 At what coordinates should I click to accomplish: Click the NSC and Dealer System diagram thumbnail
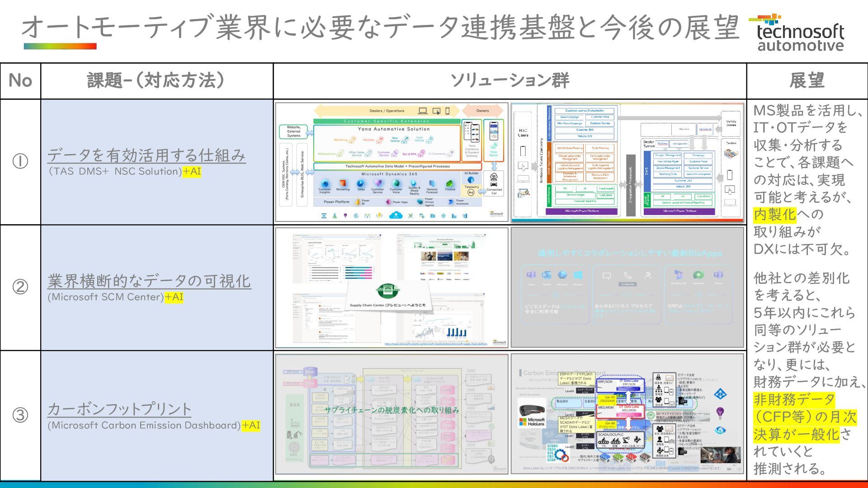(627, 162)
